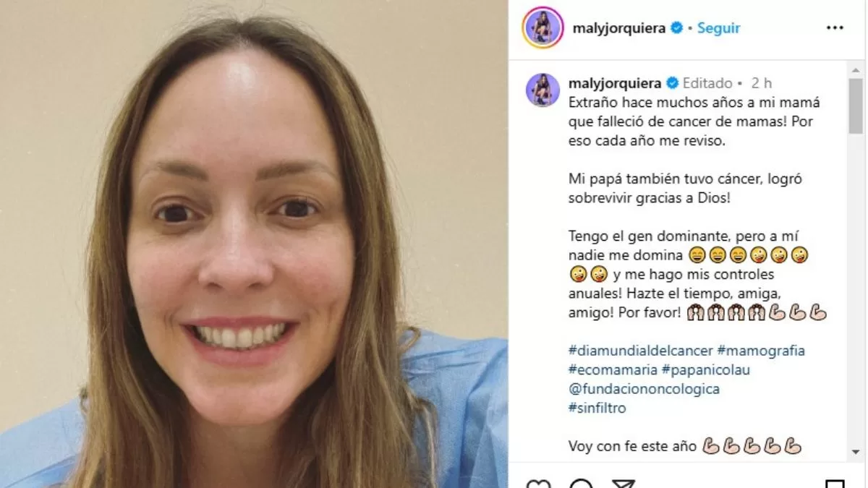This screenshot has width=868, height=488.
Task: Click the Seguir follow button
Action: 718,28
